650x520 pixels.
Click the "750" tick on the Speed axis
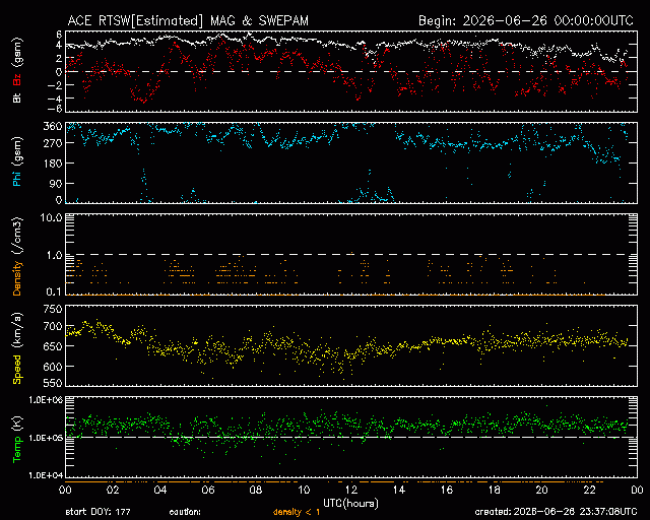[53, 309]
